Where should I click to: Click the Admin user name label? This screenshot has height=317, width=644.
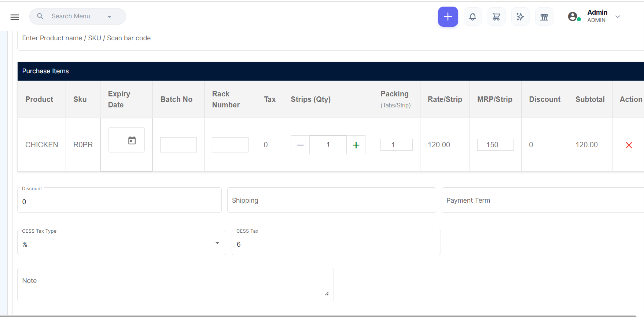click(597, 12)
